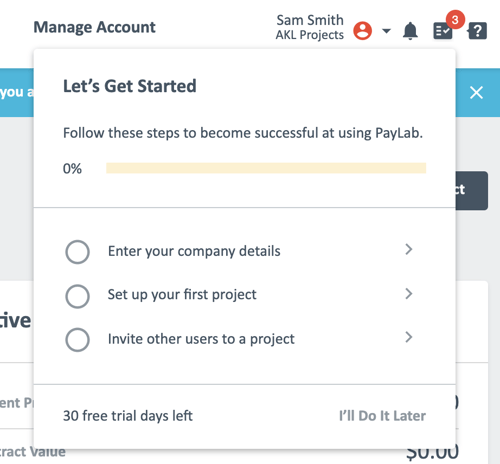This screenshot has height=464, width=500.
Task: Tick the first project circle
Action: coord(77,296)
